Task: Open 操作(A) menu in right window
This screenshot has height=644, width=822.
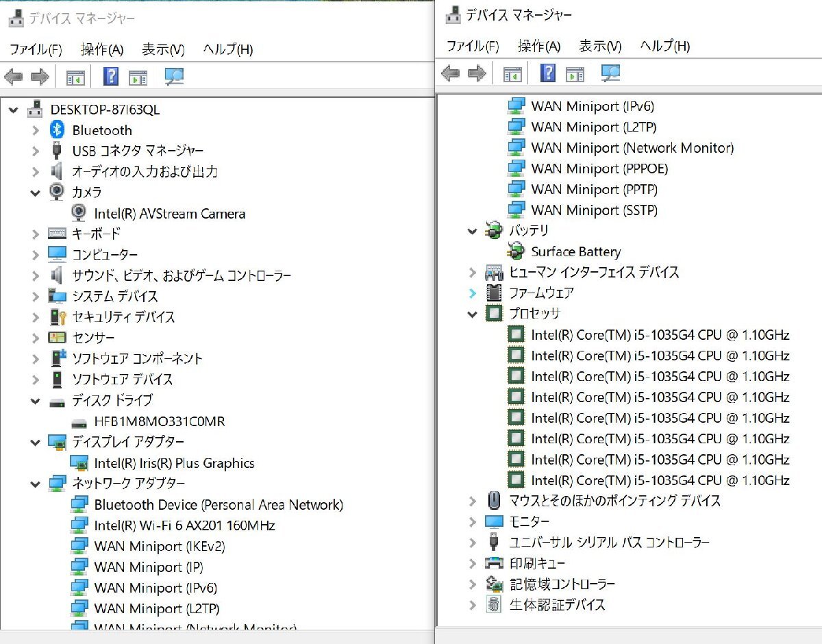Action: 539,46
